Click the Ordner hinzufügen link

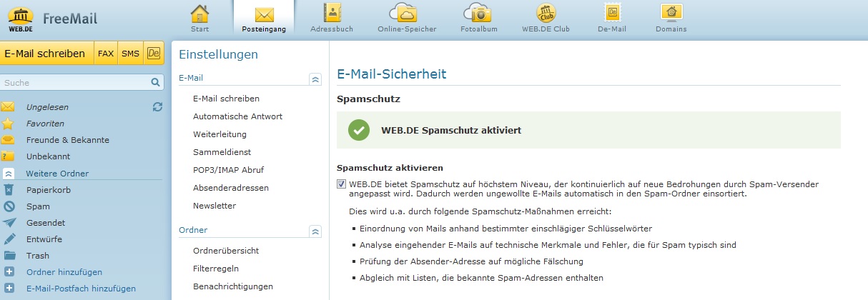(x=64, y=272)
